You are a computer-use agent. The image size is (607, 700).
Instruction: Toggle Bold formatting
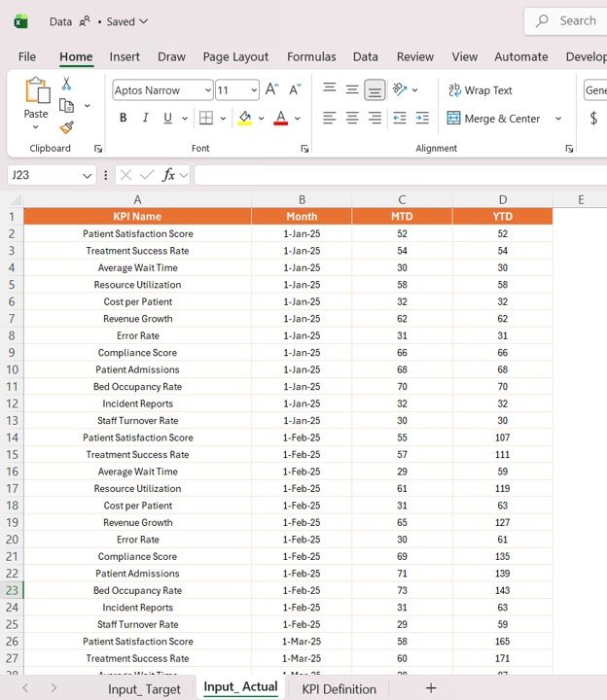[123, 119]
